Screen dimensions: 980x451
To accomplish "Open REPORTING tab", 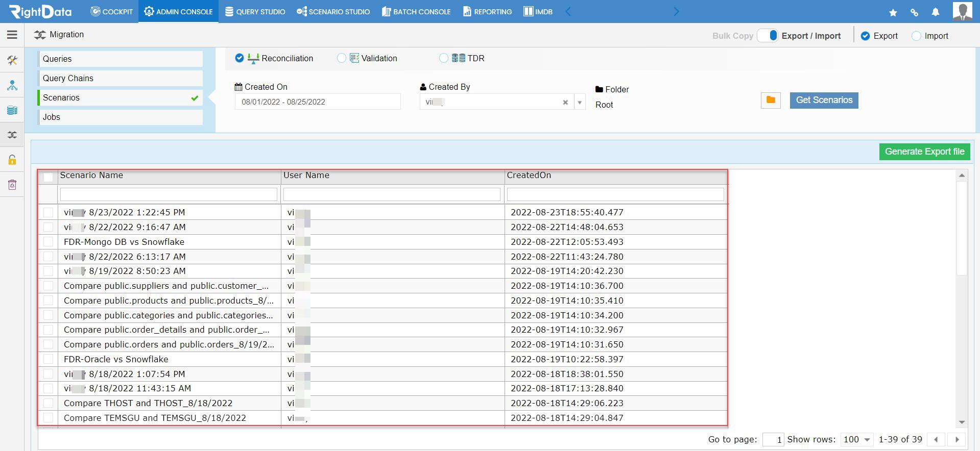I will tap(487, 11).
